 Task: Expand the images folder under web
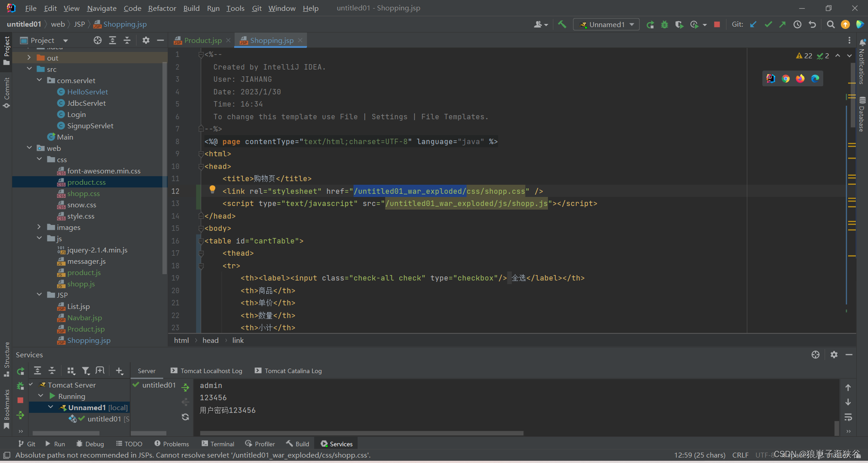pyautogui.click(x=39, y=227)
